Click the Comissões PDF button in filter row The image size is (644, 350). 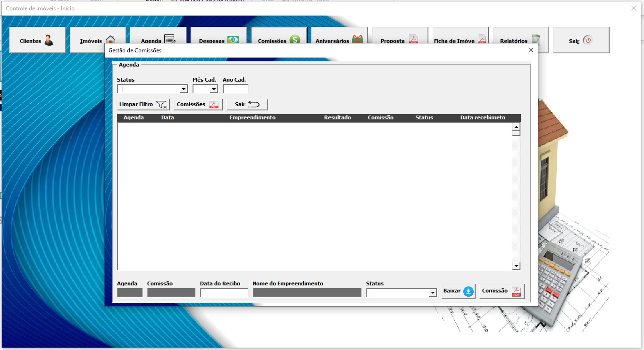pos(198,104)
